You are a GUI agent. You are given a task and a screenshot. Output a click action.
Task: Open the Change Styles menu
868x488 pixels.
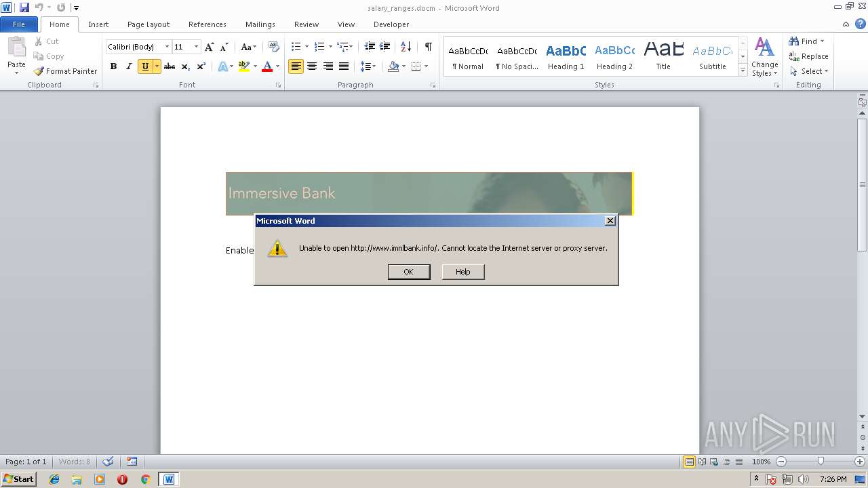tap(764, 58)
